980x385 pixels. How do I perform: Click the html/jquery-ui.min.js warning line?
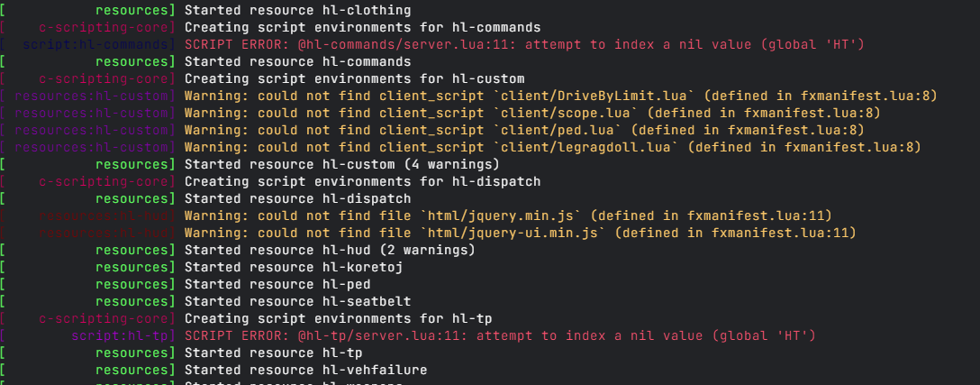click(x=519, y=233)
